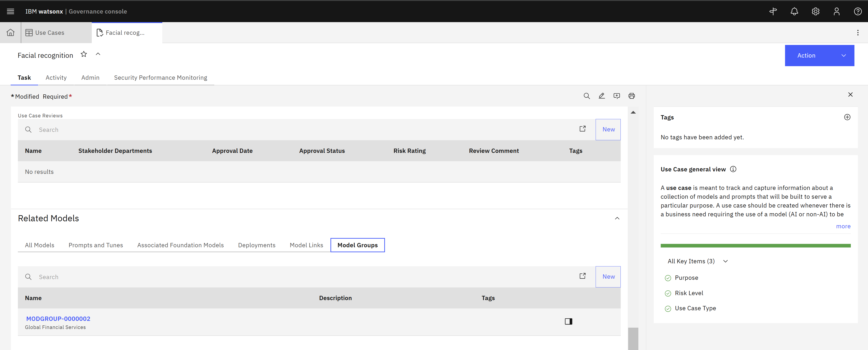
Task: Open the settings gear in the header
Action: point(815,11)
